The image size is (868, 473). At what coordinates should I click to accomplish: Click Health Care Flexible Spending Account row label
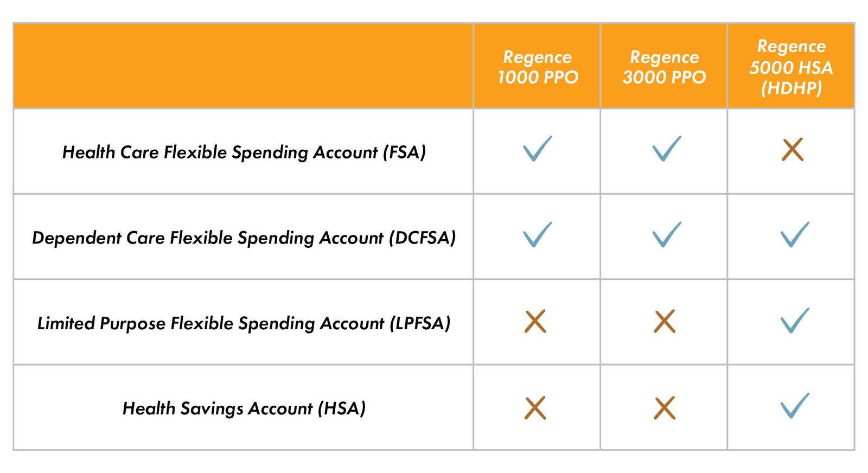[x=244, y=152]
